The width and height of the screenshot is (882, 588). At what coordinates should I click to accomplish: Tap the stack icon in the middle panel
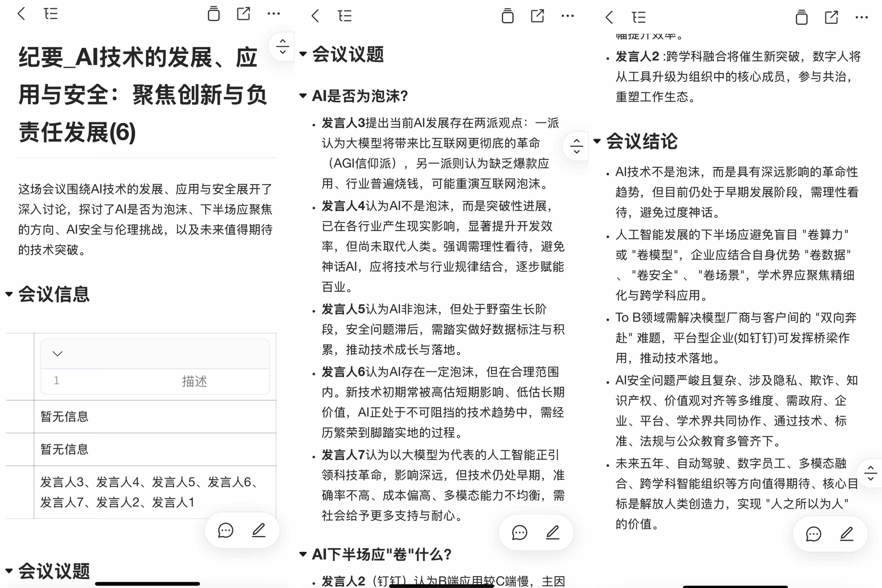507,16
